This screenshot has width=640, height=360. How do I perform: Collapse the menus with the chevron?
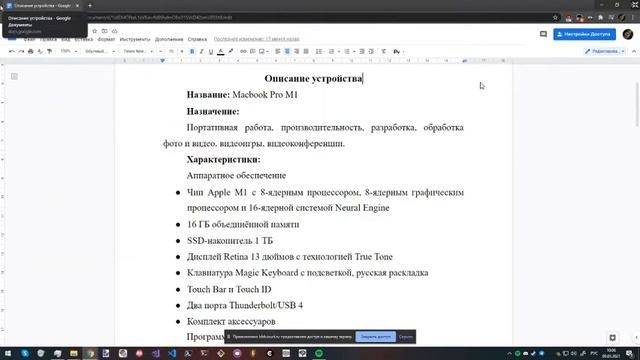coord(634,51)
